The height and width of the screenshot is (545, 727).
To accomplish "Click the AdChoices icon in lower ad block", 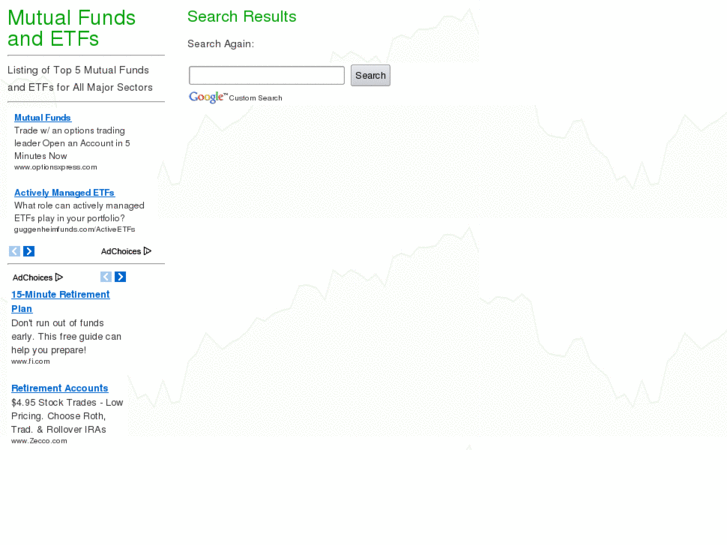I will pyautogui.click(x=59, y=277).
